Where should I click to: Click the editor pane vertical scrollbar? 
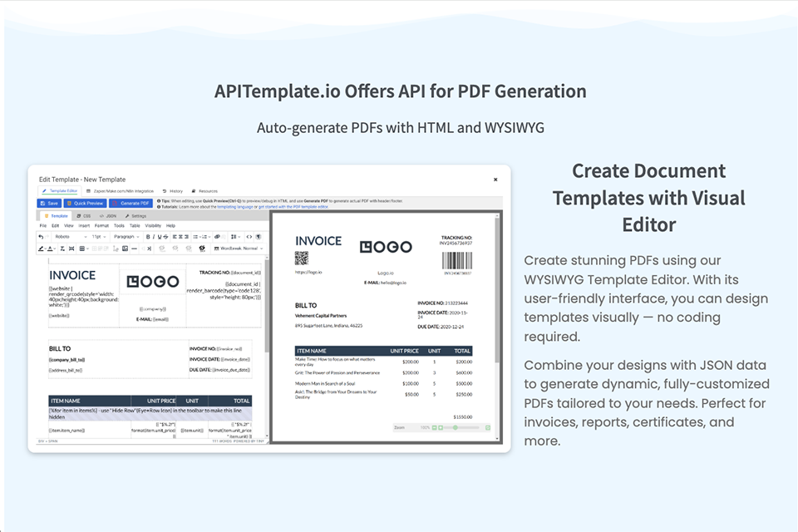266,305
